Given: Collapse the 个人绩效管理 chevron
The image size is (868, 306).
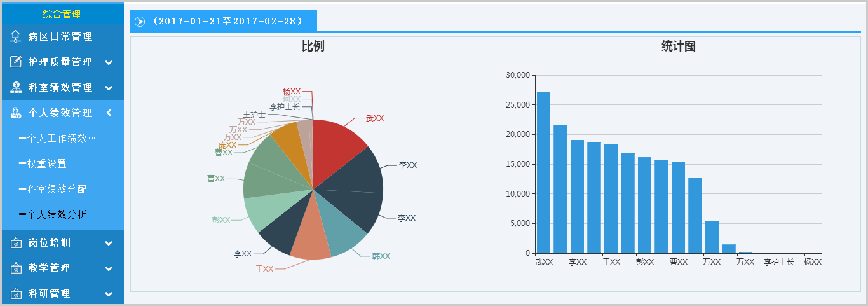Looking at the screenshot, I should (x=109, y=113).
